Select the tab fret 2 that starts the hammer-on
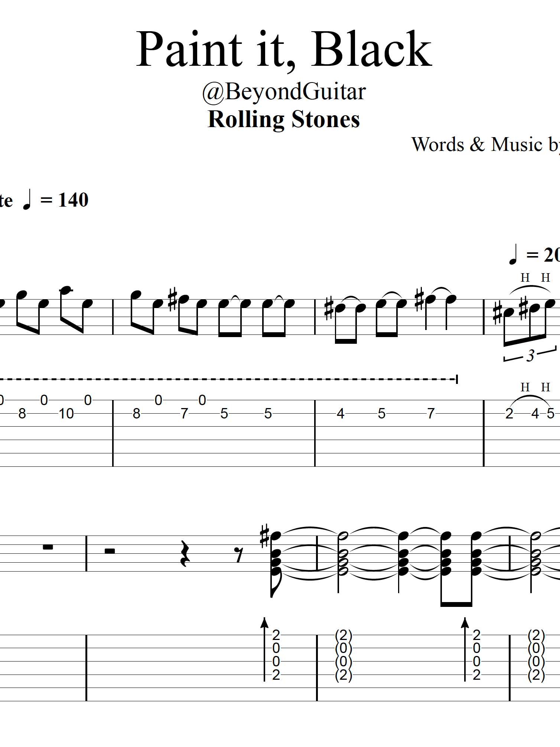Image resolution: width=560 pixels, height=747 pixels. pyautogui.click(x=509, y=414)
